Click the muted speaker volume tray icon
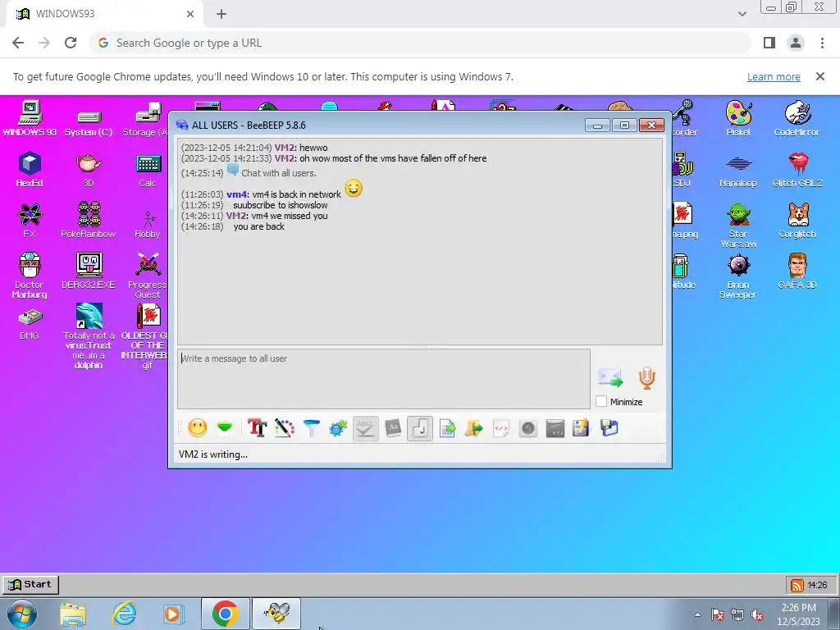 coord(757,614)
